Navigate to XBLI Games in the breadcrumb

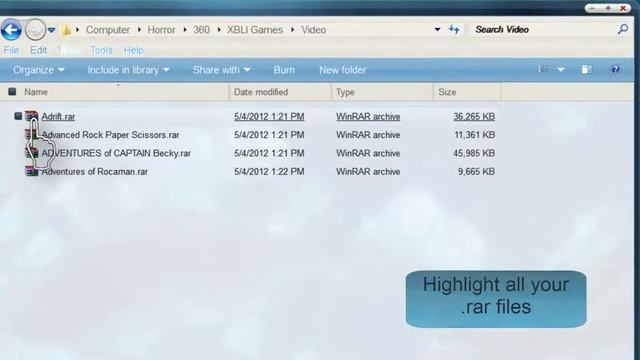(x=255, y=30)
